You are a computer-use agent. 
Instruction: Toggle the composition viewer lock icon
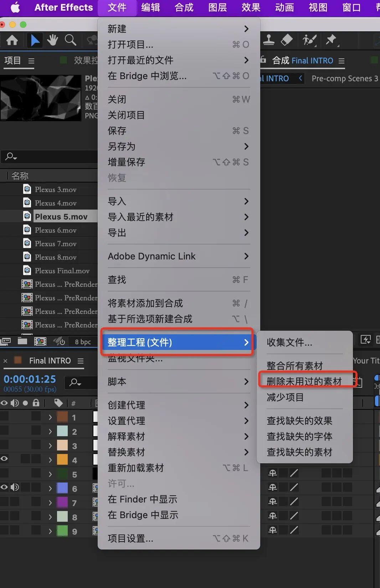[x=263, y=60]
